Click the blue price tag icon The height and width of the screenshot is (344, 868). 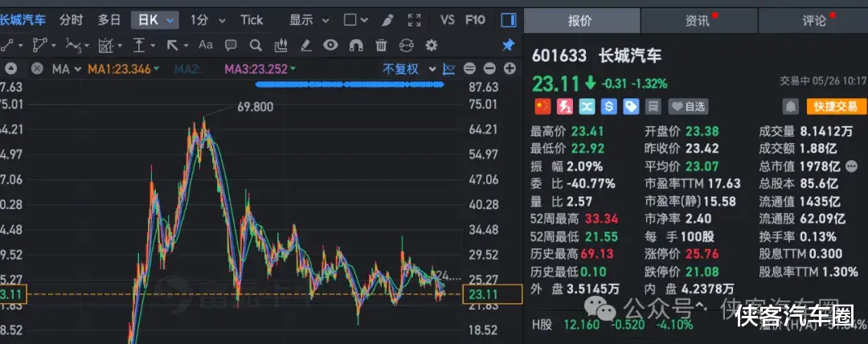point(631,106)
